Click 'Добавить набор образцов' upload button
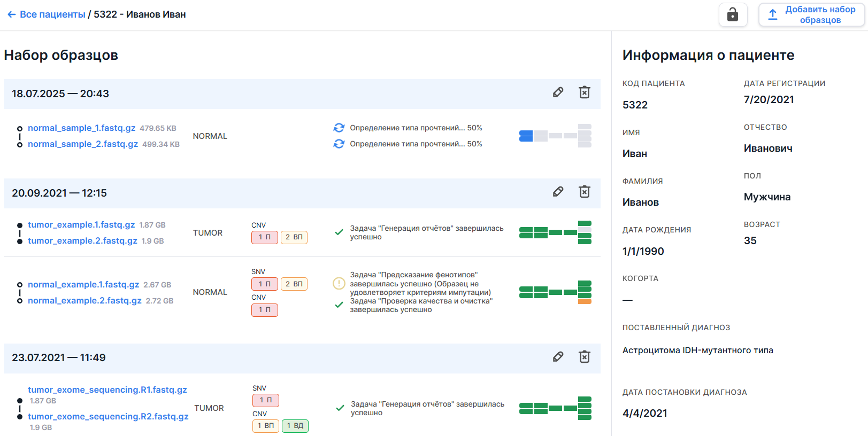The height and width of the screenshot is (436, 868). pos(811,14)
